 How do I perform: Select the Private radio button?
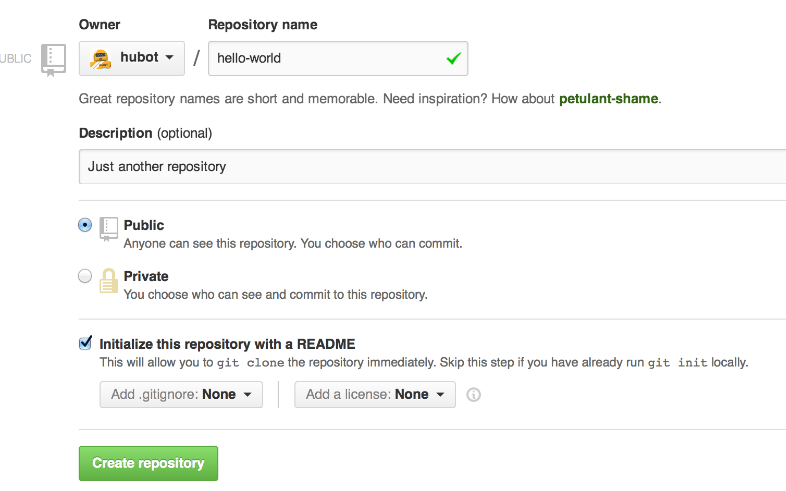coord(85,277)
